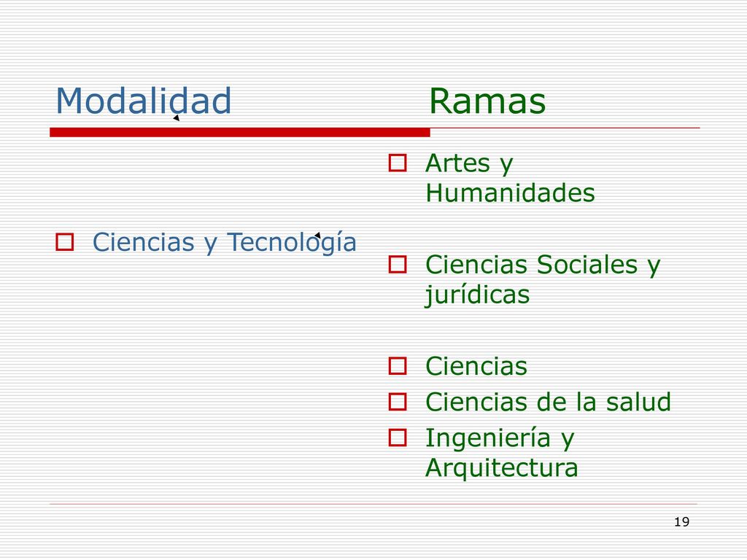Check the Ciencias Sociales y jurídicas bullet
This screenshot has height=560, width=747.
tap(398, 264)
